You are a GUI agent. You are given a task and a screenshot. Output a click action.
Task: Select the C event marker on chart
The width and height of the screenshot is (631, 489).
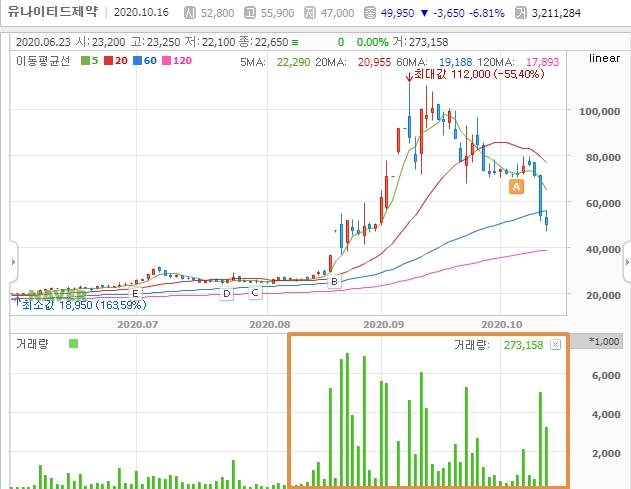pyautogui.click(x=255, y=293)
